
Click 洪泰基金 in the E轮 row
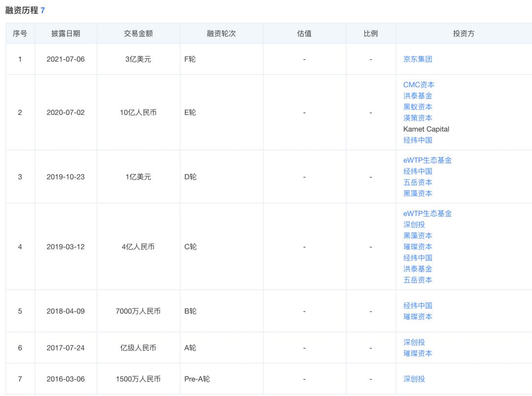coord(417,96)
